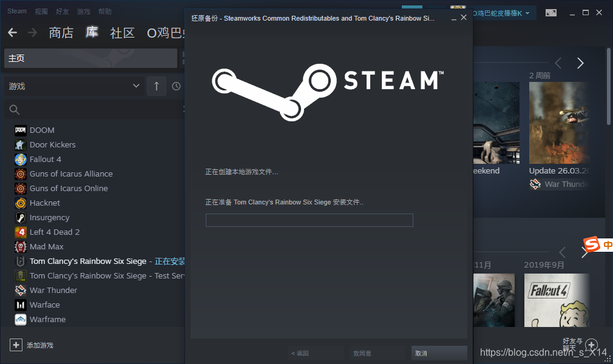Click the Guns of Icarus Online icon
This screenshot has height=364, width=613.
[x=20, y=189]
